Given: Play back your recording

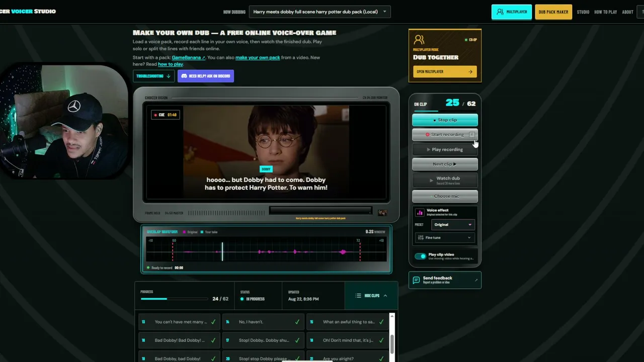Looking at the screenshot, I should point(445,149).
